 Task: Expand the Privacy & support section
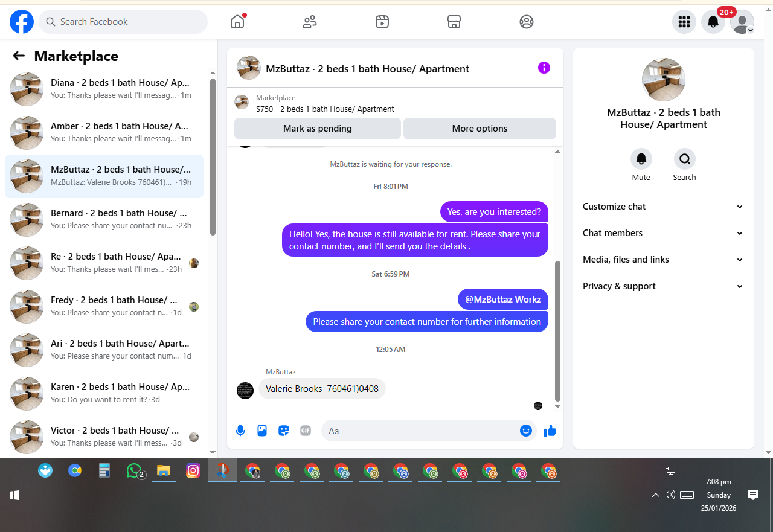664,286
